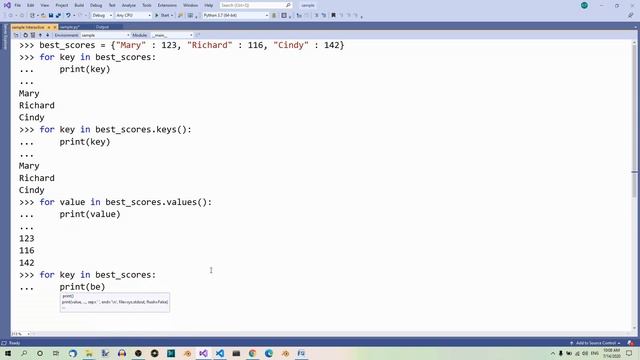The width and height of the screenshot is (640, 360).
Task: Click the best_scores dictionary definition line
Action: (191, 45)
